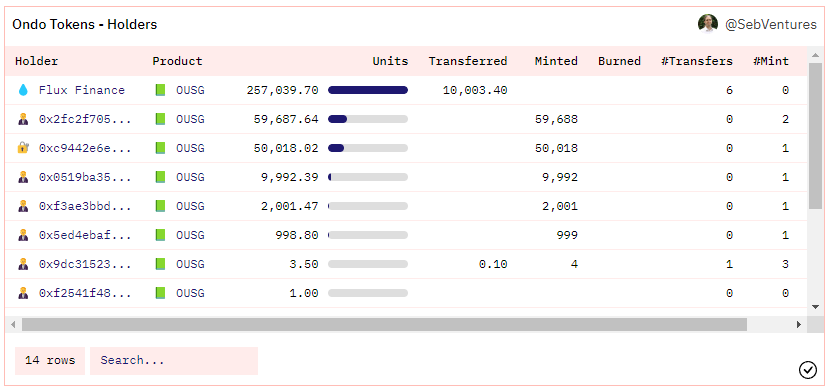The height and width of the screenshot is (391, 832).
Task: Click the Ondo Tokens - Holders title
Action: [x=85, y=24]
